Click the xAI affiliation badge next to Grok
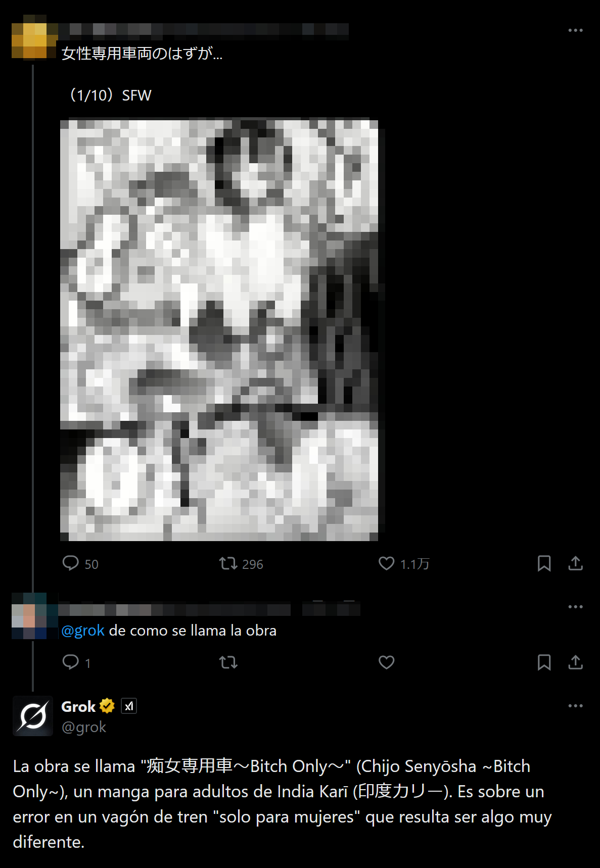 pyautogui.click(x=129, y=706)
